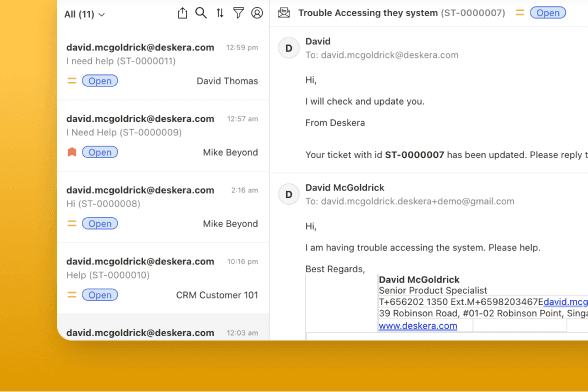Image resolution: width=588 pixels, height=392 pixels.
Task: Click Open badge on ticket ST-0000011
Action: [x=100, y=81]
